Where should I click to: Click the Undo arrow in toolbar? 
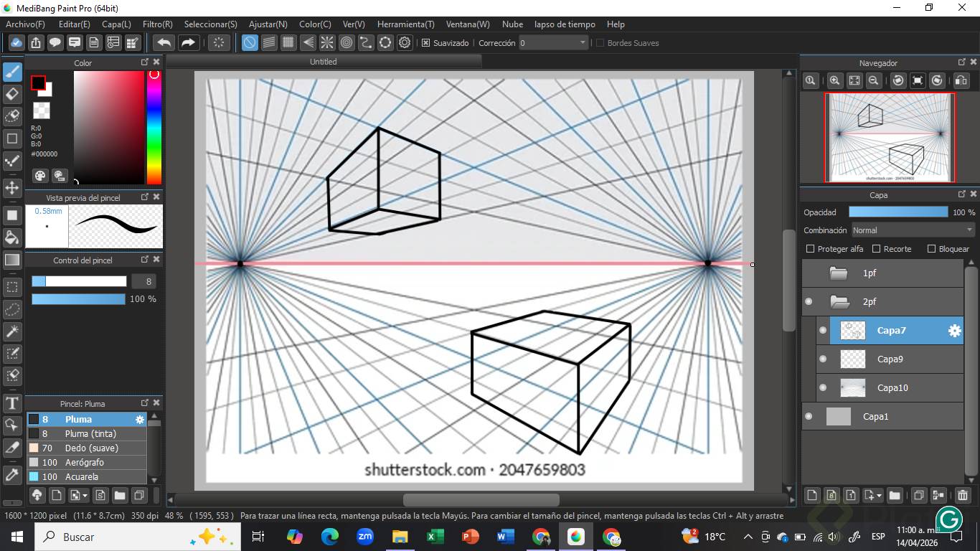point(164,43)
